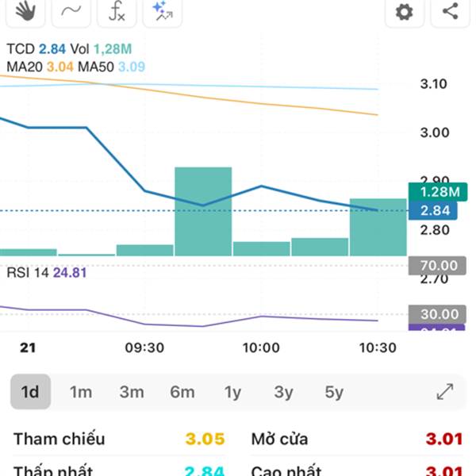476x476 pixels.
Task: Open the line chart type tool
Action: (71, 12)
